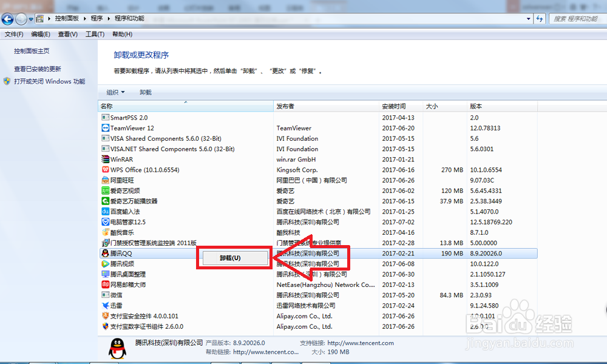This screenshot has width=607, height=364.
Task: Open the 帮助(H) menu
Action: click(x=123, y=35)
